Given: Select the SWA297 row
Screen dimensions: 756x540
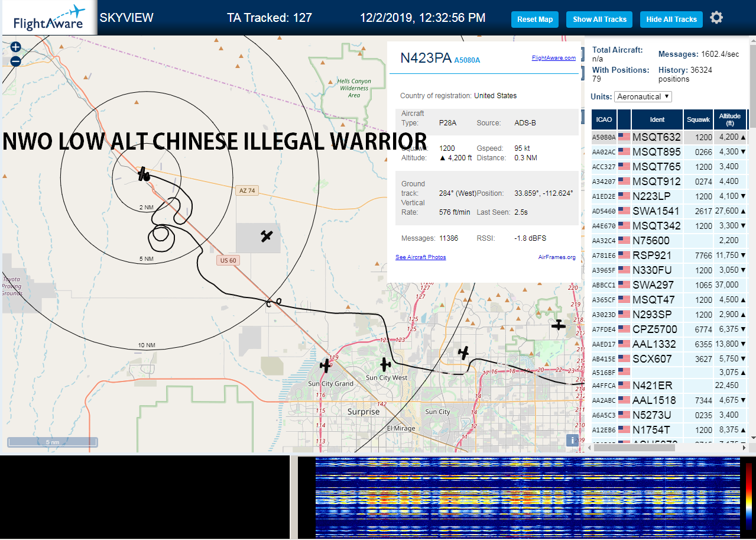Looking at the screenshot, I should tap(670, 284).
